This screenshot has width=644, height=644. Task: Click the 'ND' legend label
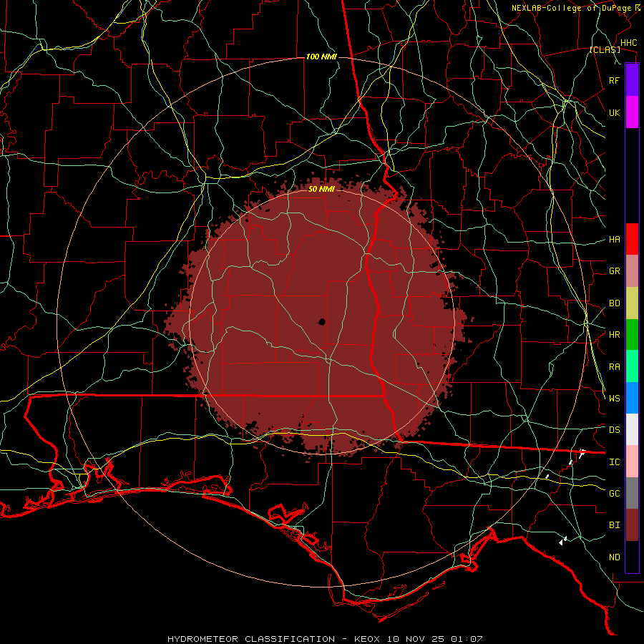615,557
